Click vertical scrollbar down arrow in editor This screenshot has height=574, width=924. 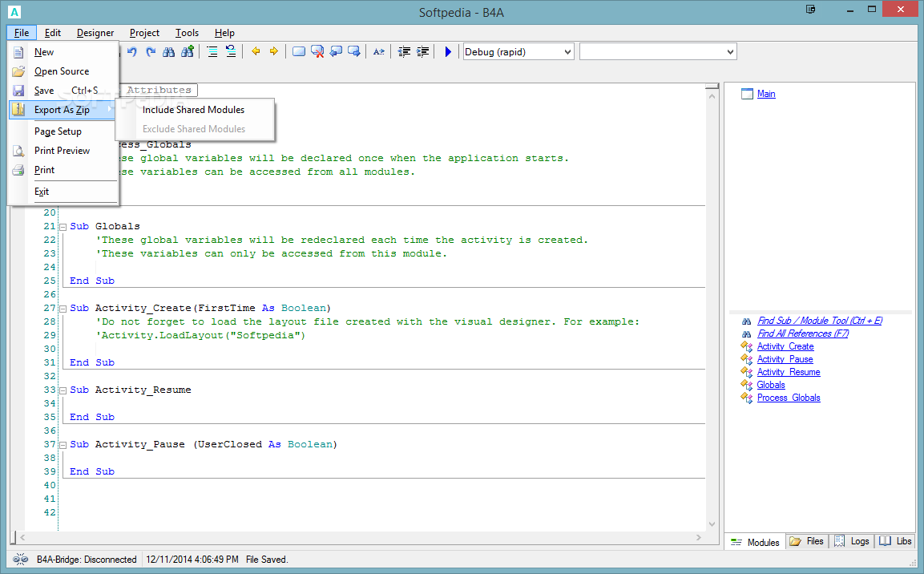(712, 524)
